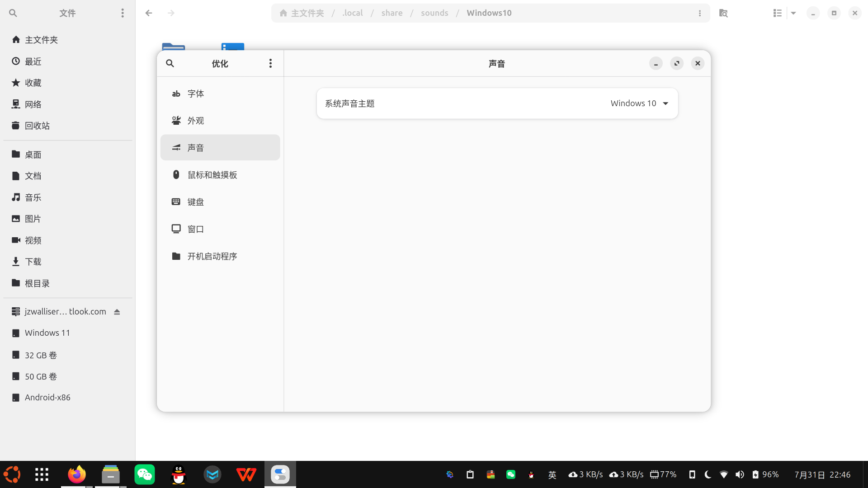Open 收藏 (Starred) in the Files sidebar
Screen dimensions: 868x488
(68, 83)
